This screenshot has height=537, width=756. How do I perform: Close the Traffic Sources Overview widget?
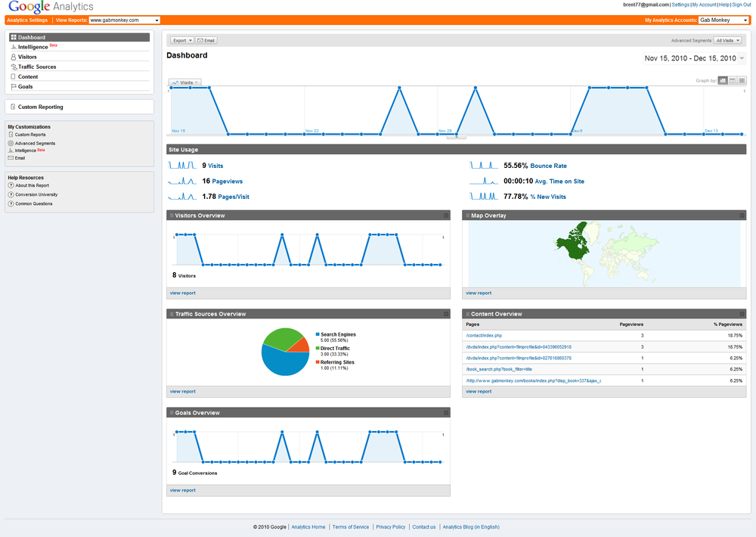click(x=446, y=314)
